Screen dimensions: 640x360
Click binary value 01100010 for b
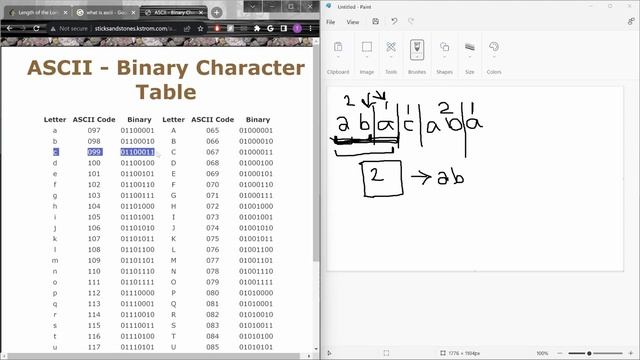tap(138, 141)
